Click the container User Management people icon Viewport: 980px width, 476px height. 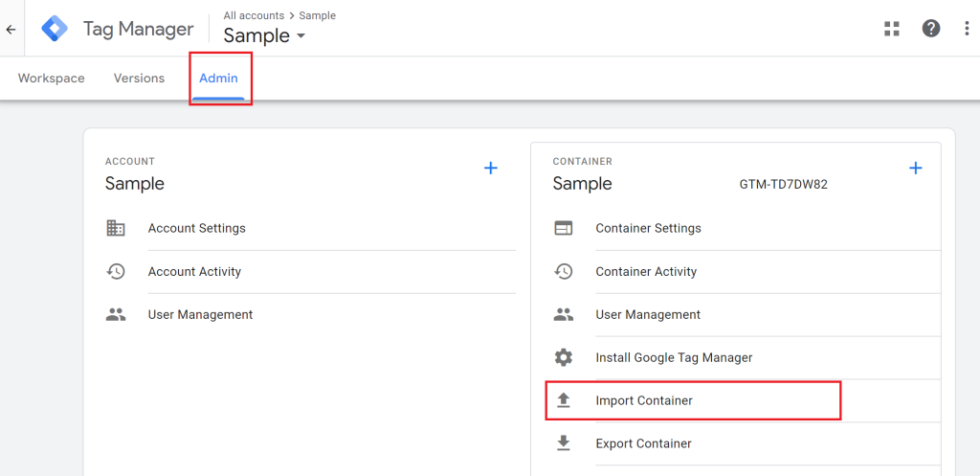click(564, 315)
